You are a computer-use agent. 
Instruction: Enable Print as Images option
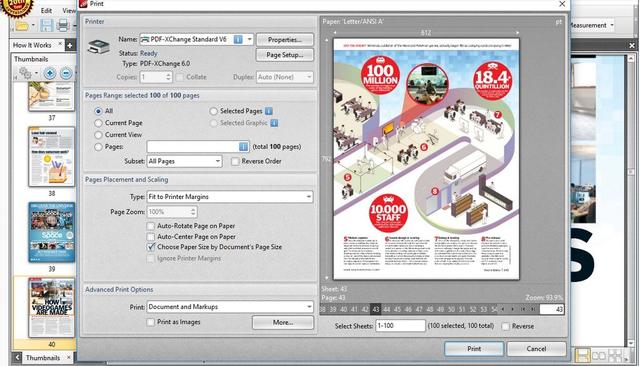point(151,322)
